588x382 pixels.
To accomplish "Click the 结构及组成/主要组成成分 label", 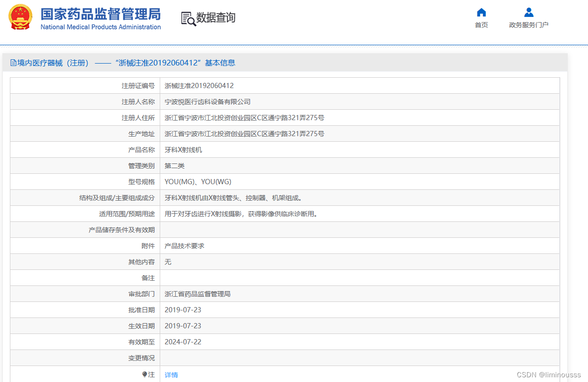I will click(117, 198).
